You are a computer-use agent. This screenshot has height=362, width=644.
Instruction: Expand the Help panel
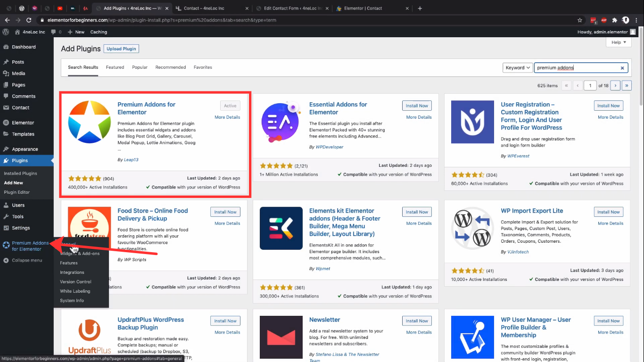click(619, 42)
